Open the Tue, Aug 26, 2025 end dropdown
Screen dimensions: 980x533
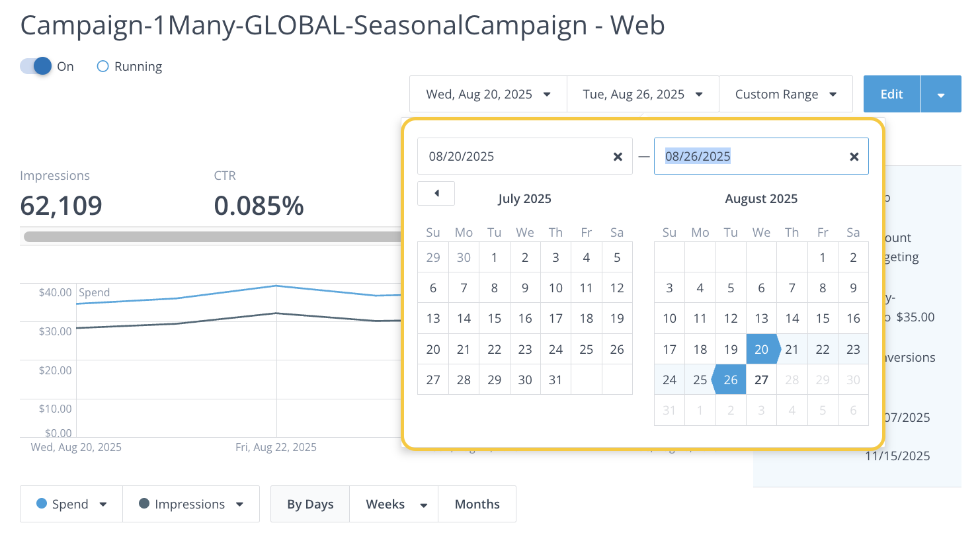coord(641,95)
